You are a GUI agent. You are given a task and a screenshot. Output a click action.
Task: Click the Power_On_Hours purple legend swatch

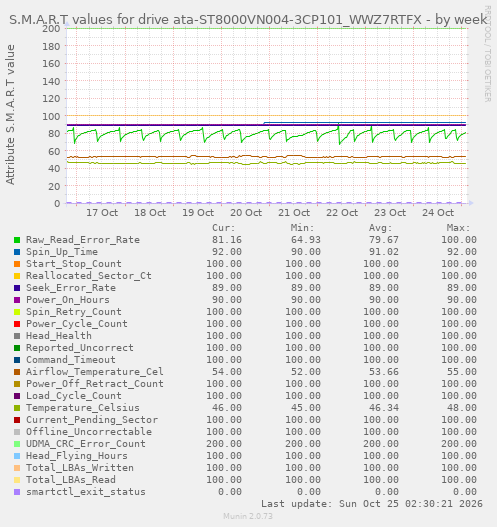click(17, 300)
